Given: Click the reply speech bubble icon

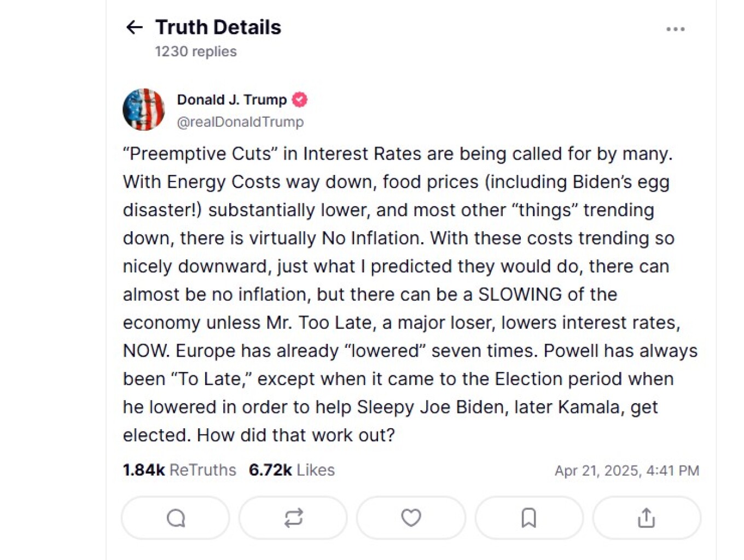Looking at the screenshot, I should pyautogui.click(x=176, y=518).
